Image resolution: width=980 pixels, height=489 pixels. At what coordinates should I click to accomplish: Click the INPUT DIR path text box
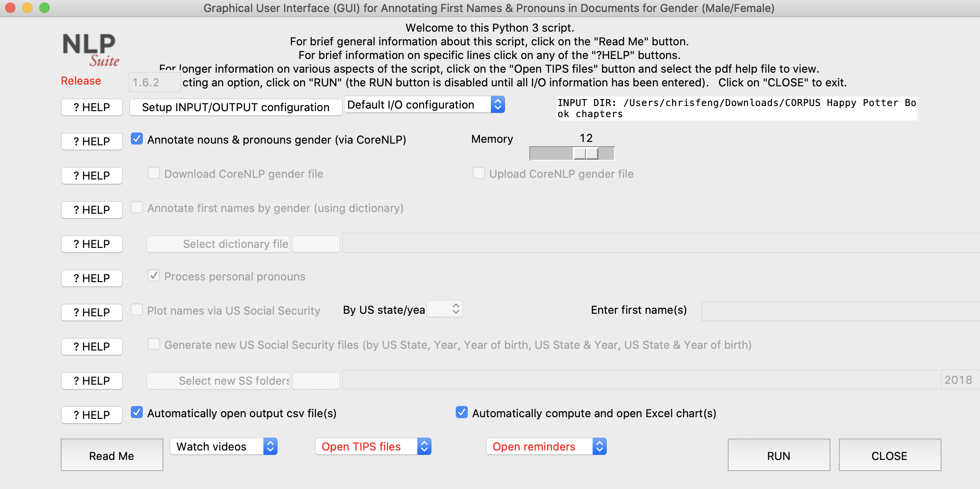737,109
